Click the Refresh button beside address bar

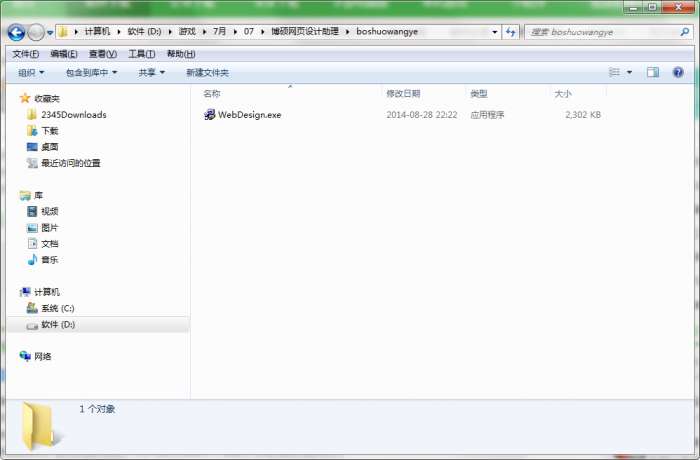(x=510, y=32)
